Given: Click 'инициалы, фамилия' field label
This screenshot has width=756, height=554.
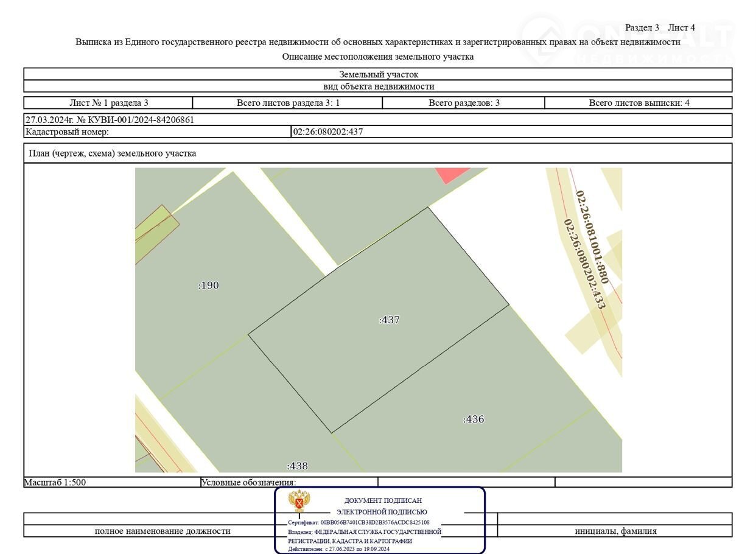Looking at the screenshot, I should coord(615,531).
